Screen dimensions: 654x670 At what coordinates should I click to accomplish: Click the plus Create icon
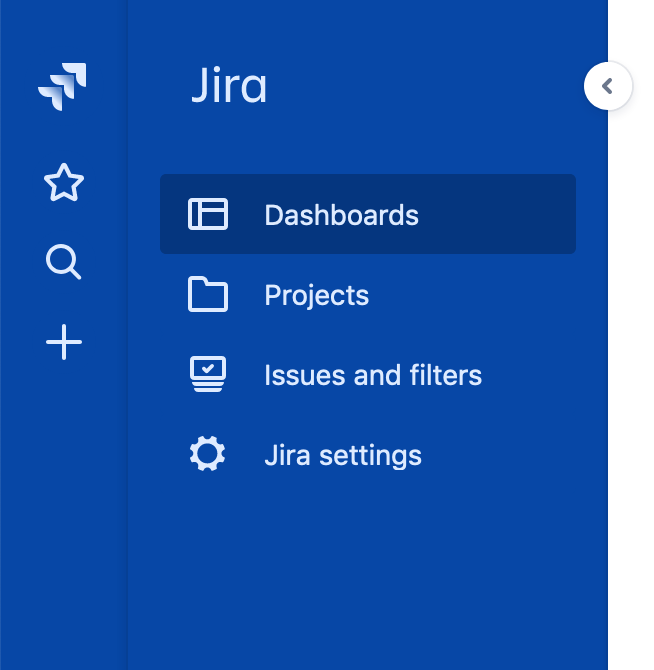(64, 342)
